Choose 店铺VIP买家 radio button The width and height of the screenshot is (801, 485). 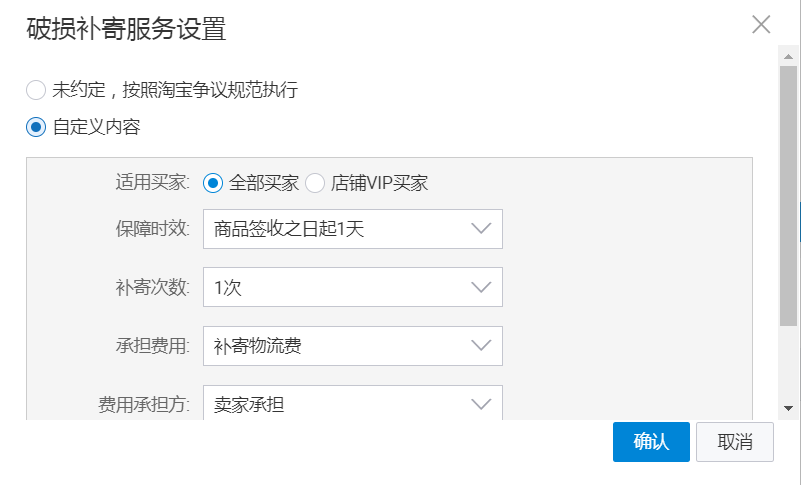point(315,183)
